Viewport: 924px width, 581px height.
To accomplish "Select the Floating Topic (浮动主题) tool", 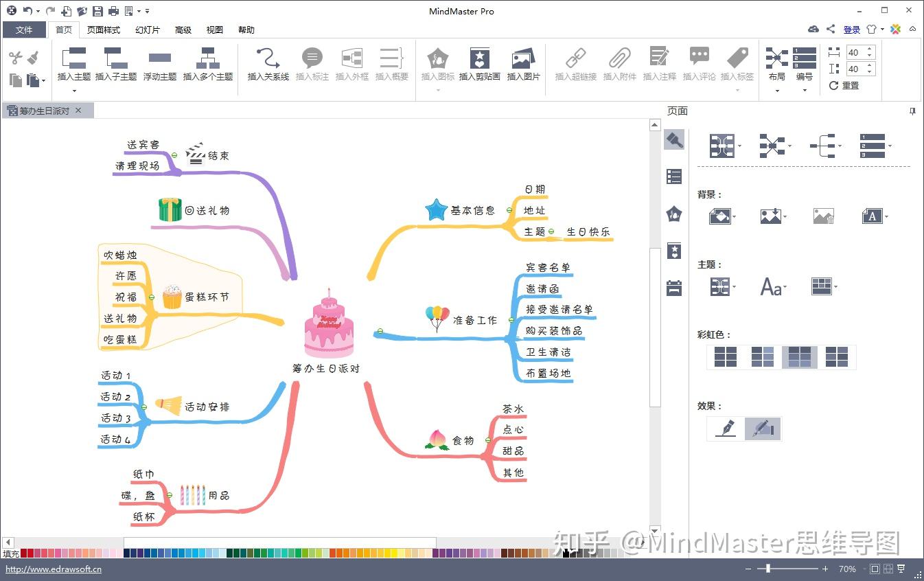I will 159,59.
